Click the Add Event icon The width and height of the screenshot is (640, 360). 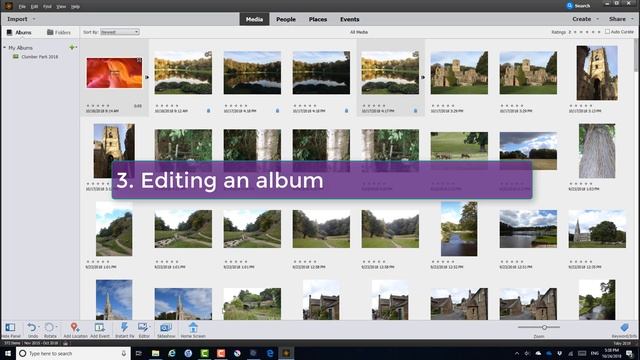click(x=99, y=327)
